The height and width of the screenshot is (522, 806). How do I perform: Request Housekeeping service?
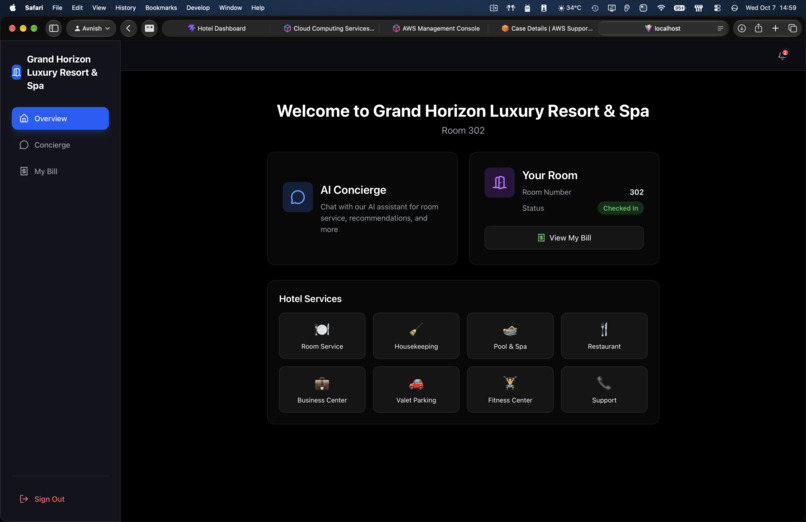[416, 335]
